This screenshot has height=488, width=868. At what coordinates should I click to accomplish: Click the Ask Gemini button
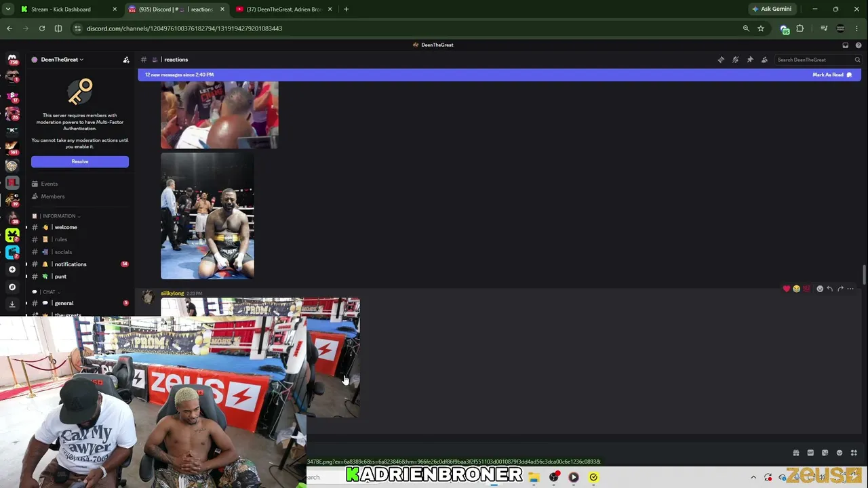tap(772, 9)
